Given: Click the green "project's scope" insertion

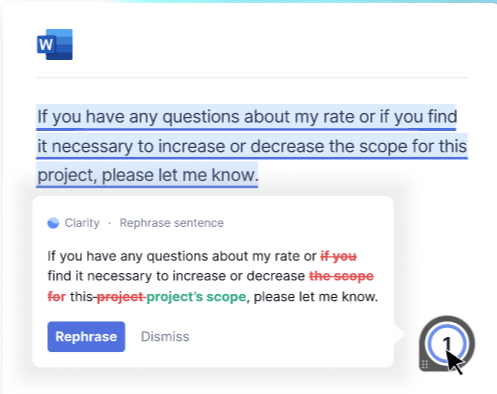Looking at the screenshot, I should [x=196, y=296].
